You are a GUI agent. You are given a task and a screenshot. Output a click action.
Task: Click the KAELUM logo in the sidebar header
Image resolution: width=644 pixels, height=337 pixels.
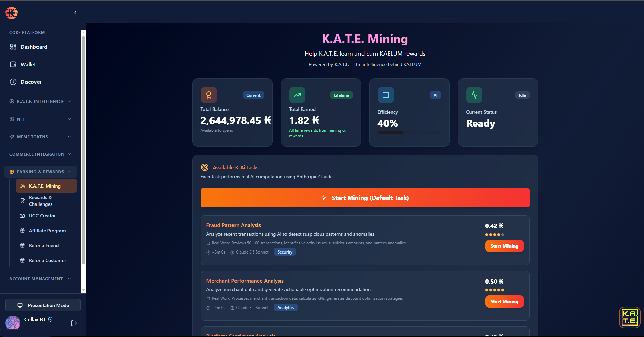[x=11, y=13]
